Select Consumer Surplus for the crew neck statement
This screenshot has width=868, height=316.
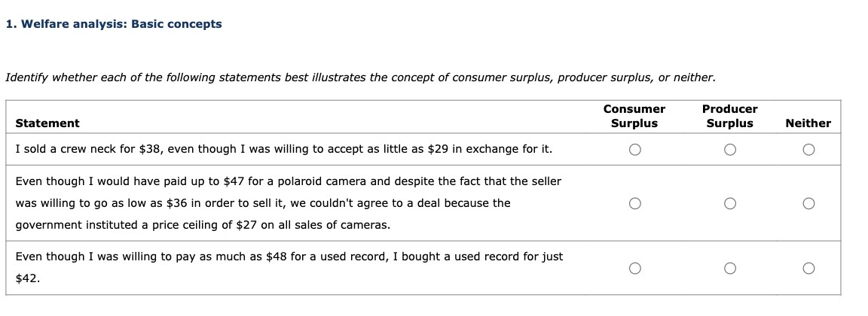coord(634,150)
